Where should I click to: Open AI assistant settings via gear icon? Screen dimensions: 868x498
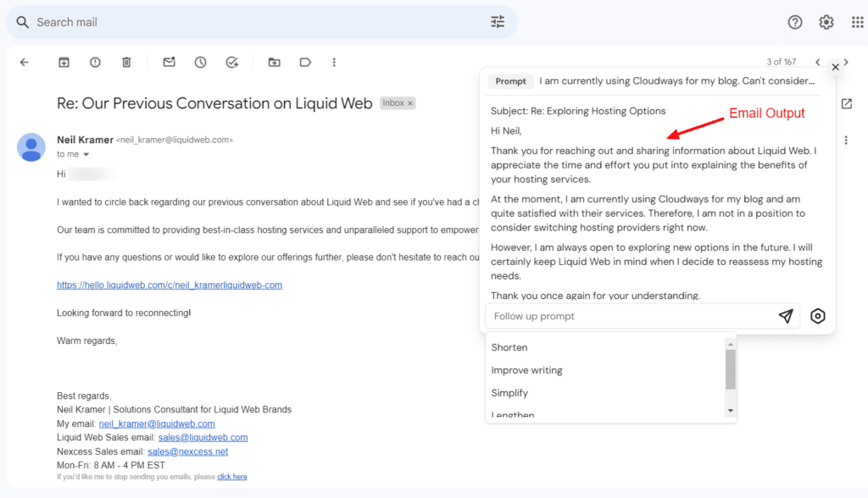pyautogui.click(x=817, y=315)
